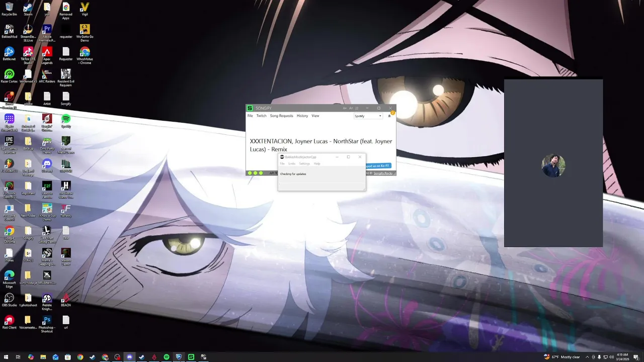Launch the Epic Games Launcher shortcut

click(x=9, y=144)
